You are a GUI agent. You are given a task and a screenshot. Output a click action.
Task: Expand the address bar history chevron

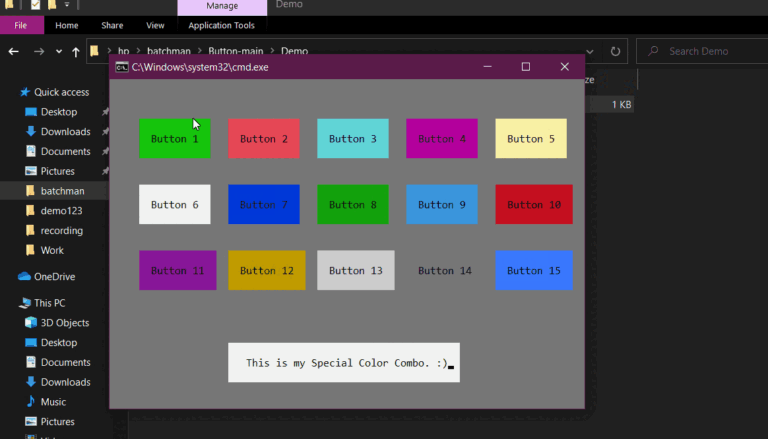click(x=590, y=51)
